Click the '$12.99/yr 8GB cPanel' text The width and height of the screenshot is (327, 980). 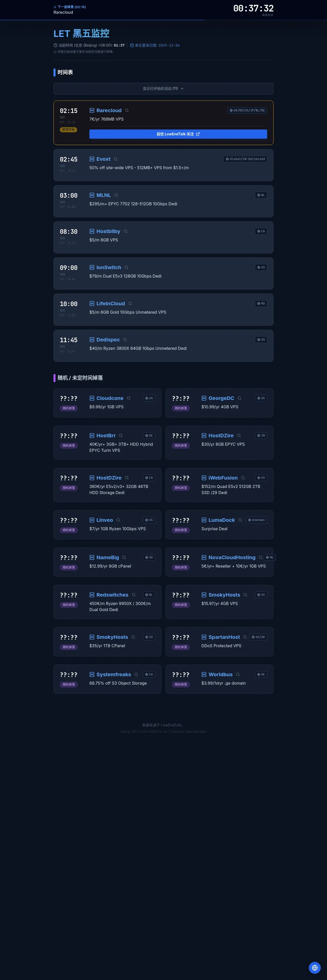click(x=110, y=566)
